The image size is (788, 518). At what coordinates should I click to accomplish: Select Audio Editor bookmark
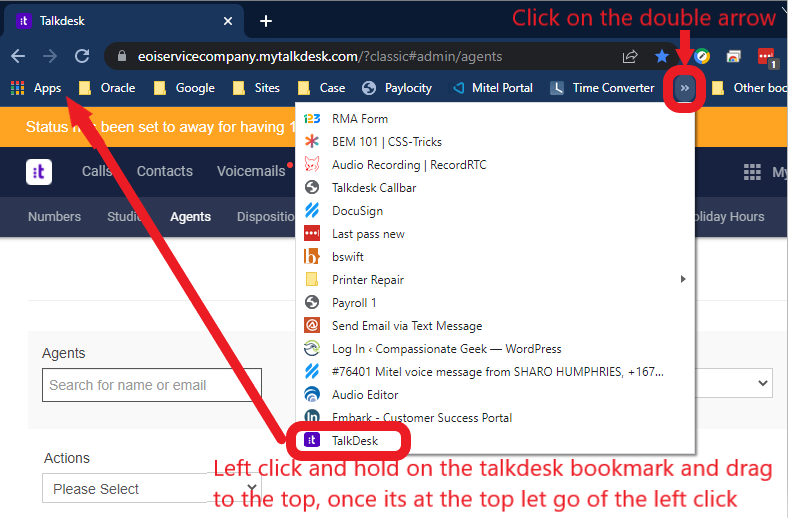[x=495, y=395]
